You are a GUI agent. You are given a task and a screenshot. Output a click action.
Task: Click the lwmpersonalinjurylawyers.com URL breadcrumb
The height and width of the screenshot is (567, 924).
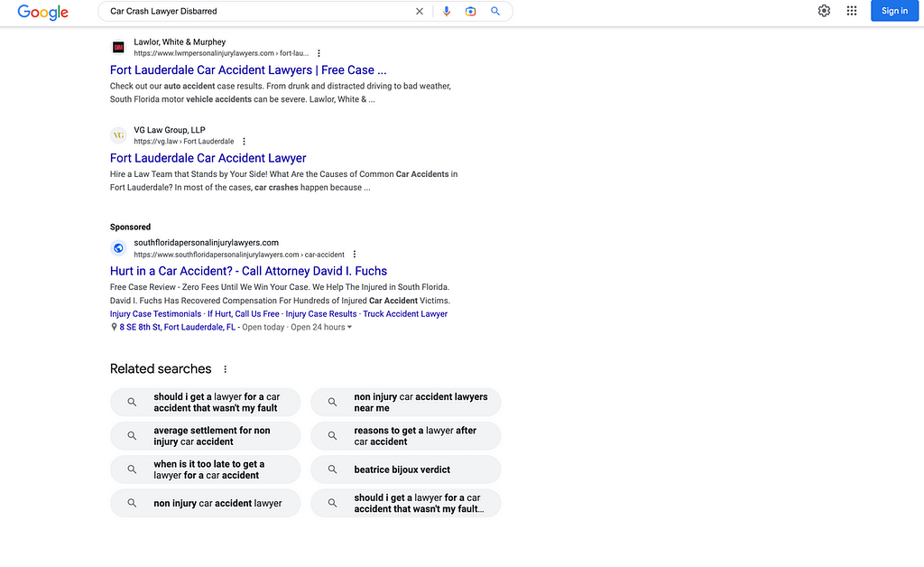pos(221,53)
